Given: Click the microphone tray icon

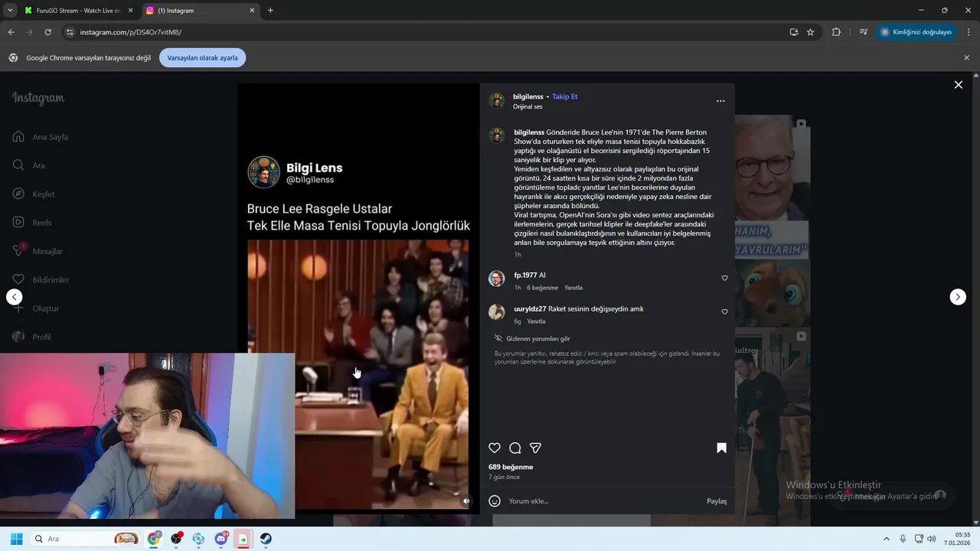Looking at the screenshot, I should coord(903,539).
